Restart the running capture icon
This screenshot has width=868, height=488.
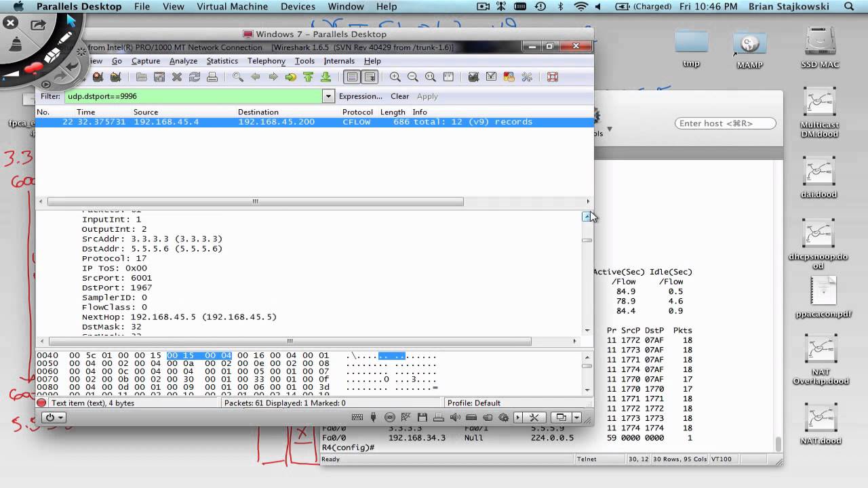115,77
